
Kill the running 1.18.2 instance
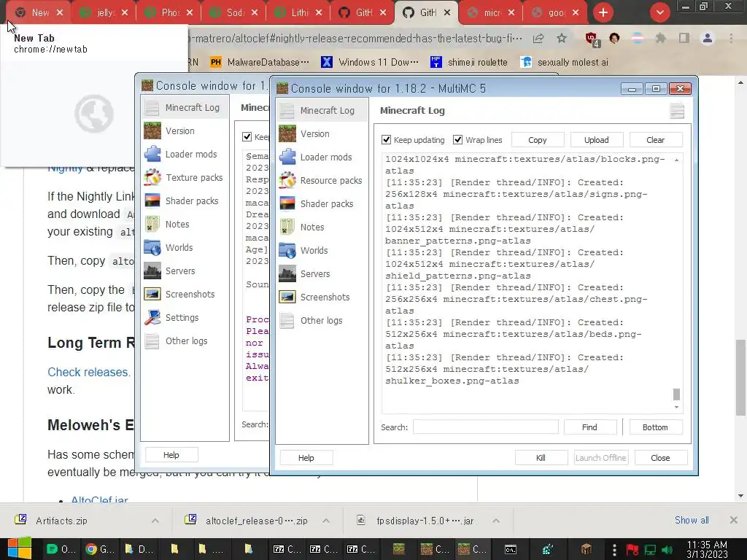(x=541, y=458)
